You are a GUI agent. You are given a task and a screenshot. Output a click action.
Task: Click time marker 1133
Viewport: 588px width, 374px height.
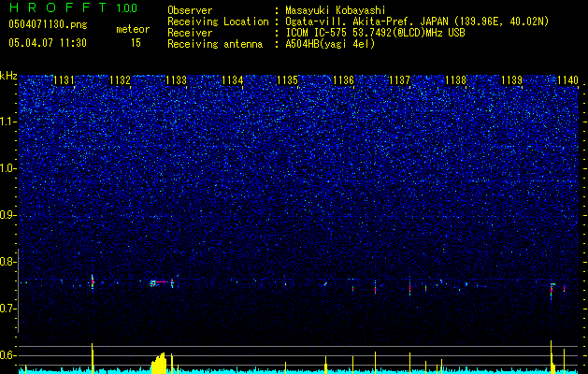(176, 79)
